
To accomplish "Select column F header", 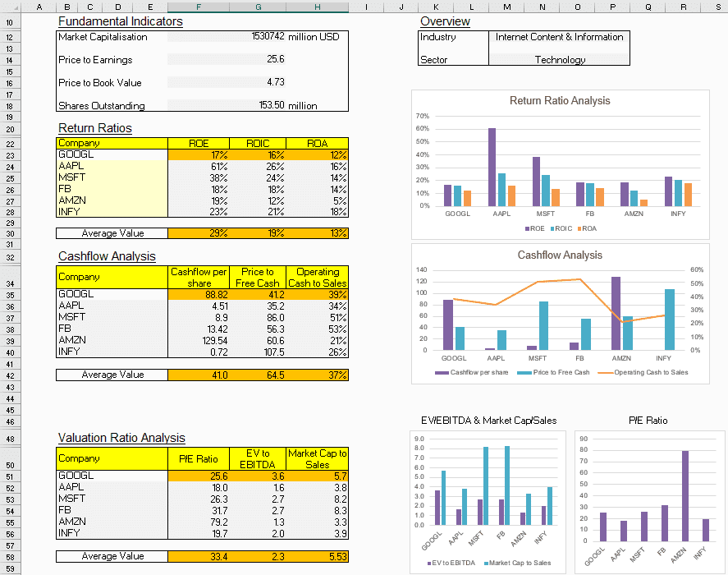I will pos(198,6).
